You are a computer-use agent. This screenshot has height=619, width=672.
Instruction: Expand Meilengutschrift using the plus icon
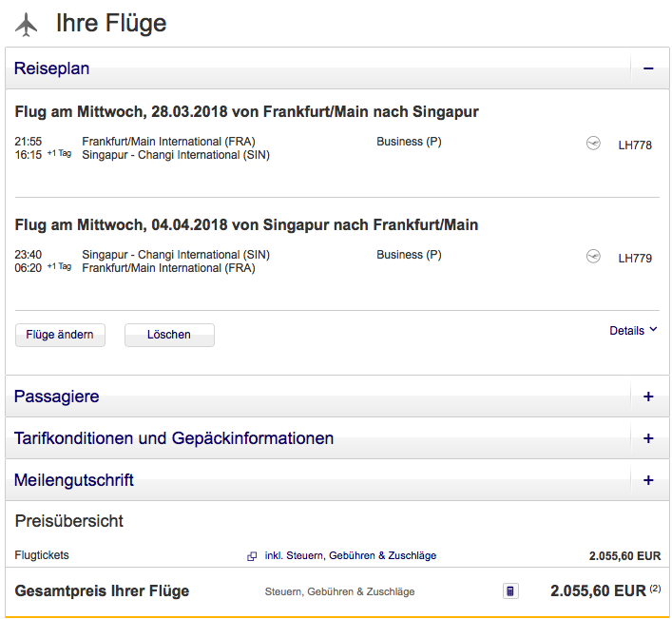[x=648, y=480]
